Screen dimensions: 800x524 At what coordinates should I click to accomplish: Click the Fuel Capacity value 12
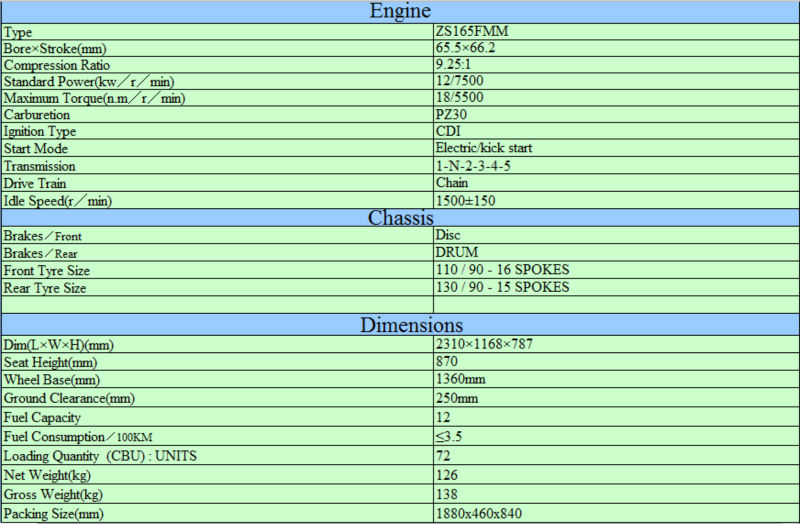pos(443,417)
